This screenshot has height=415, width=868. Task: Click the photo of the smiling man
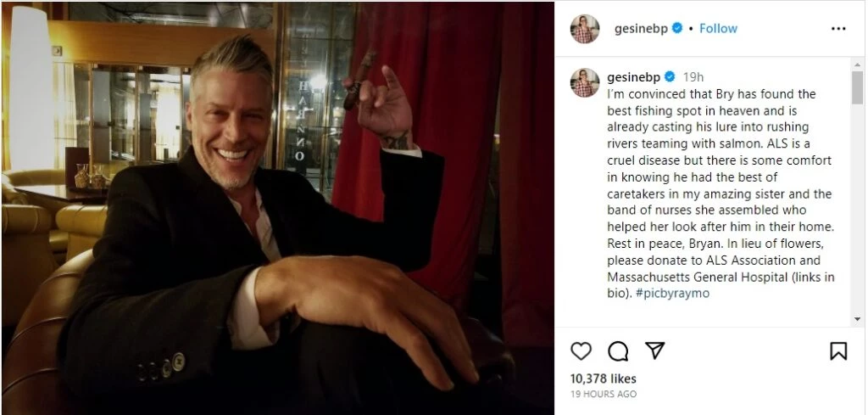(278, 208)
